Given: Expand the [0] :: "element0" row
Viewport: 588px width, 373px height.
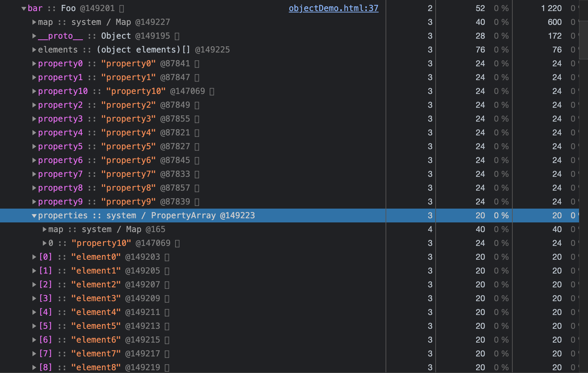Looking at the screenshot, I should [x=34, y=257].
